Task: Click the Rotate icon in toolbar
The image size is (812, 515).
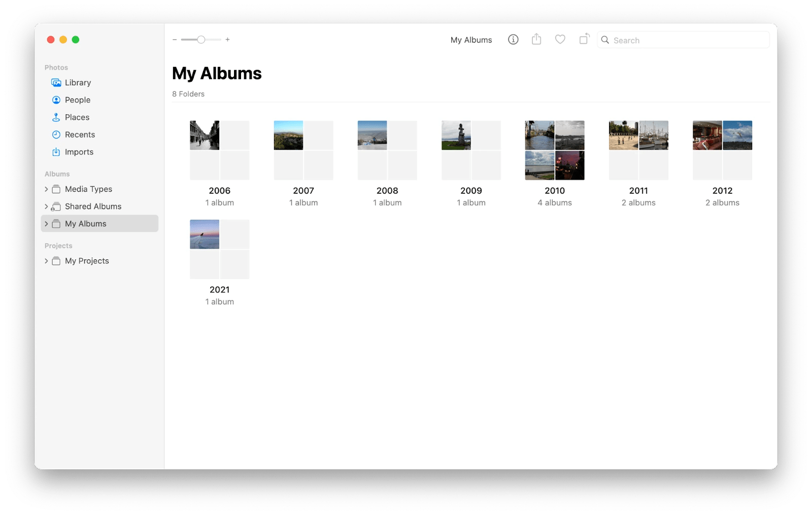Action: (584, 39)
